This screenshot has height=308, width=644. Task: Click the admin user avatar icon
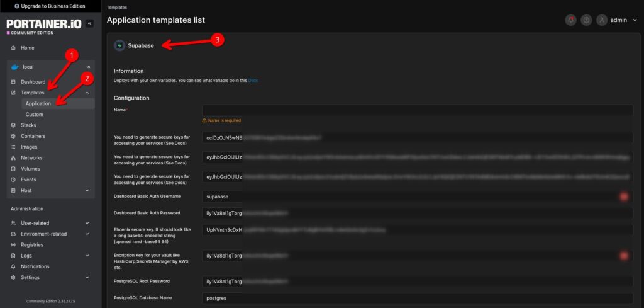click(602, 20)
